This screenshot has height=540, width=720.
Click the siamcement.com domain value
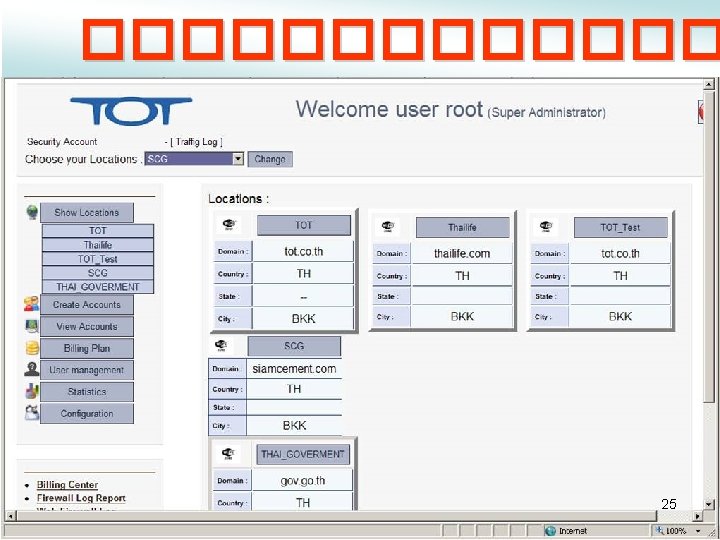tap(294, 369)
